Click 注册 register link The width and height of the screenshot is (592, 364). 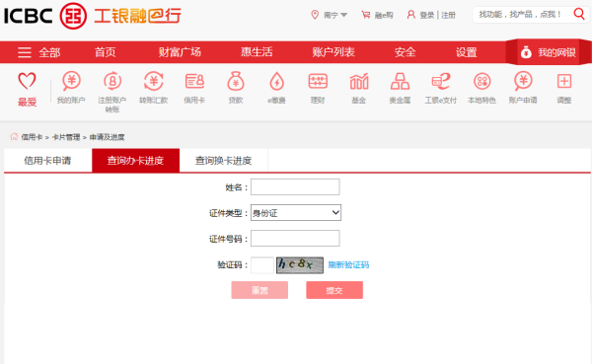click(x=449, y=15)
